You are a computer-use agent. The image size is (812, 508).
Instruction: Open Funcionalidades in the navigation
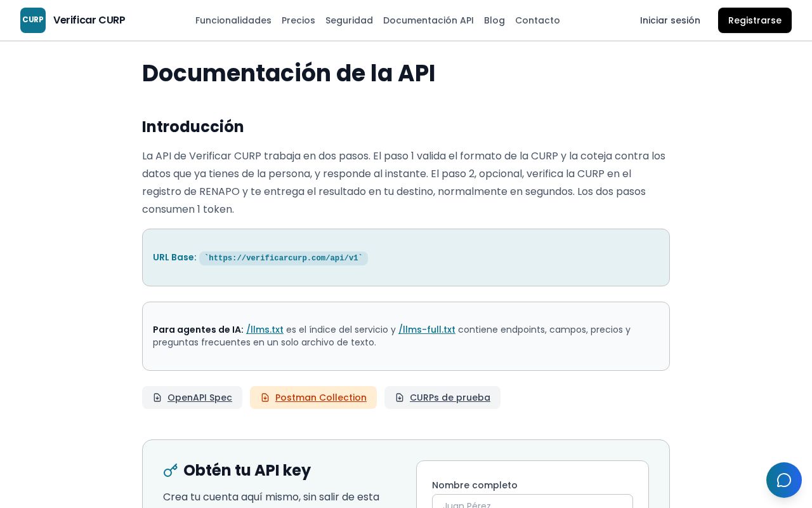coord(233,20)
